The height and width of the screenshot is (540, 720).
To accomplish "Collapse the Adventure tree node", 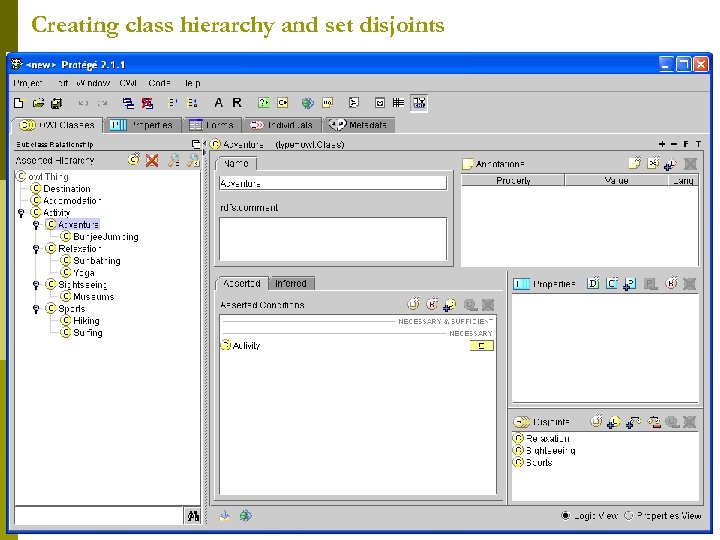I will click(x=36, y=225).
